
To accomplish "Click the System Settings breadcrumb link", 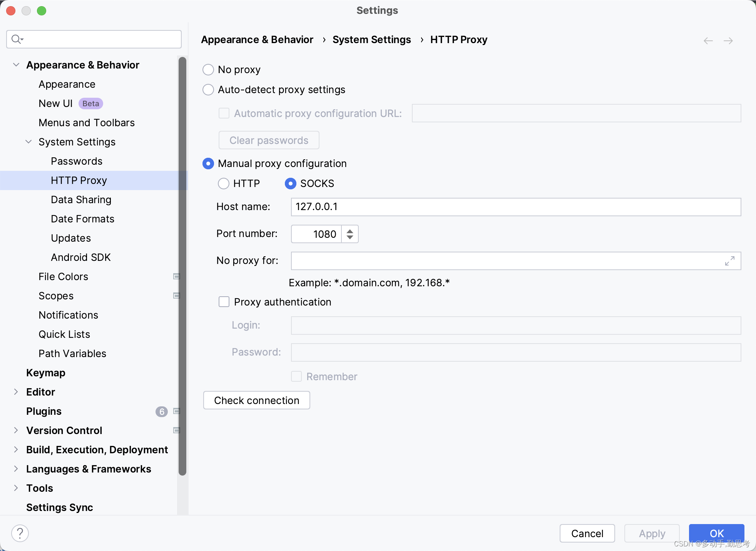I will (372, 40).
